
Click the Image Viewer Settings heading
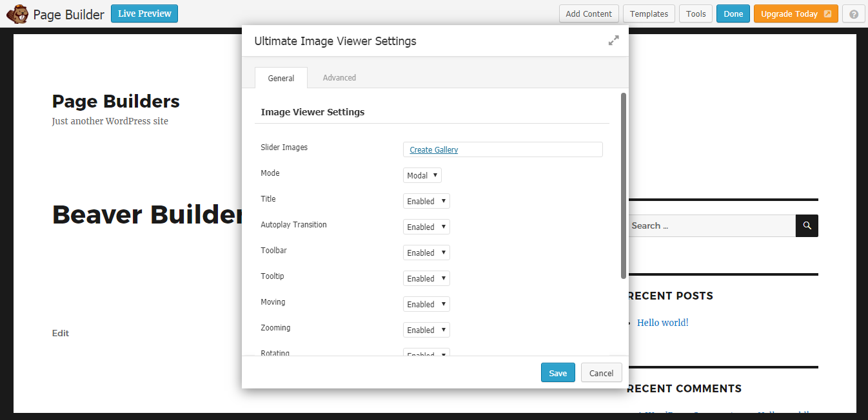313,112
